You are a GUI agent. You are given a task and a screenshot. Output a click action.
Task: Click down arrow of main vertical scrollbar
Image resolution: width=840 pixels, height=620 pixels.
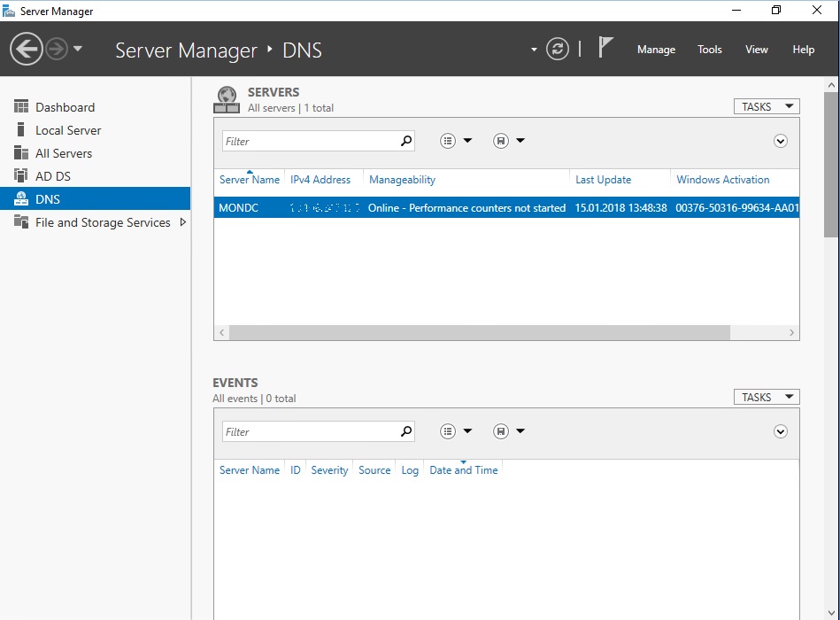(831, 613)
